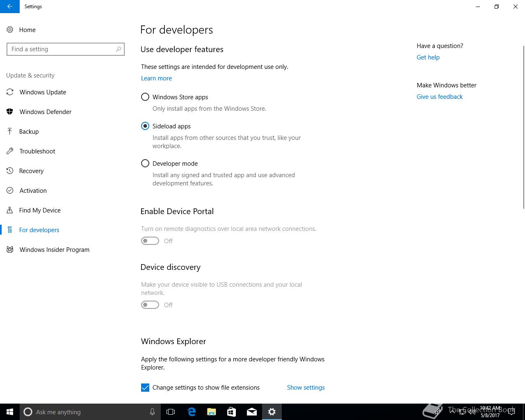The image size is (525, 420).
Task: Open the Learn more link
Action: tap(156, 78)
